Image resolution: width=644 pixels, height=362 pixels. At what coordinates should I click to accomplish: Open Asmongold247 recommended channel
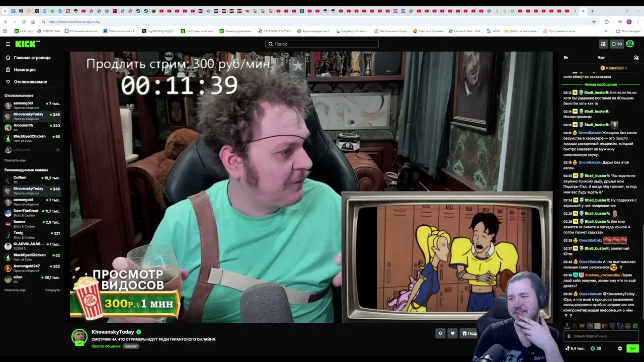(x=32, y=268)
